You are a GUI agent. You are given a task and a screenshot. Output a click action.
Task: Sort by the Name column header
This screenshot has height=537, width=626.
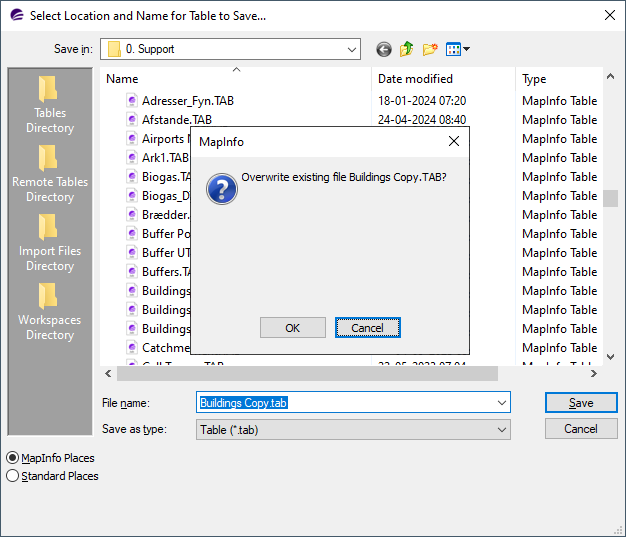[236, 79]
